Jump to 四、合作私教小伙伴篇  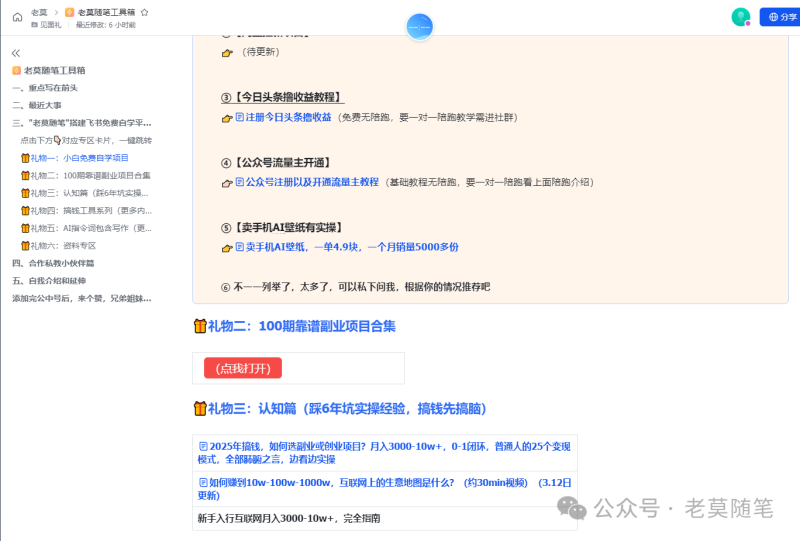pos(53,263)
